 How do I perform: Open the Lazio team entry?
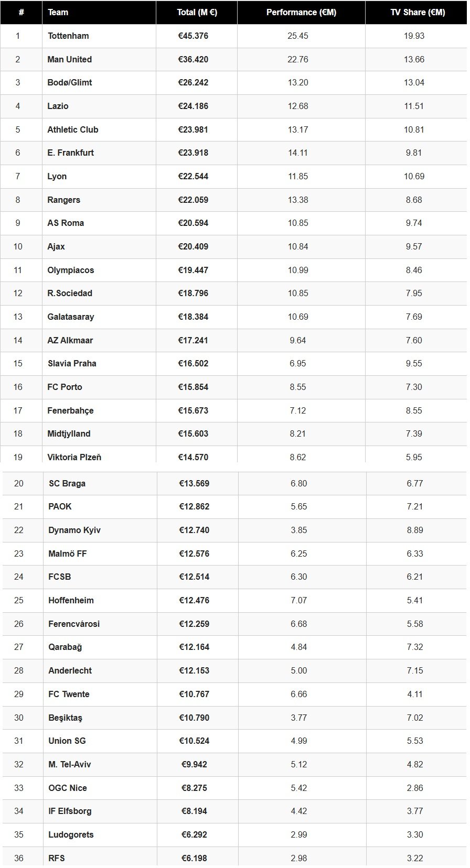coord(58,106)
